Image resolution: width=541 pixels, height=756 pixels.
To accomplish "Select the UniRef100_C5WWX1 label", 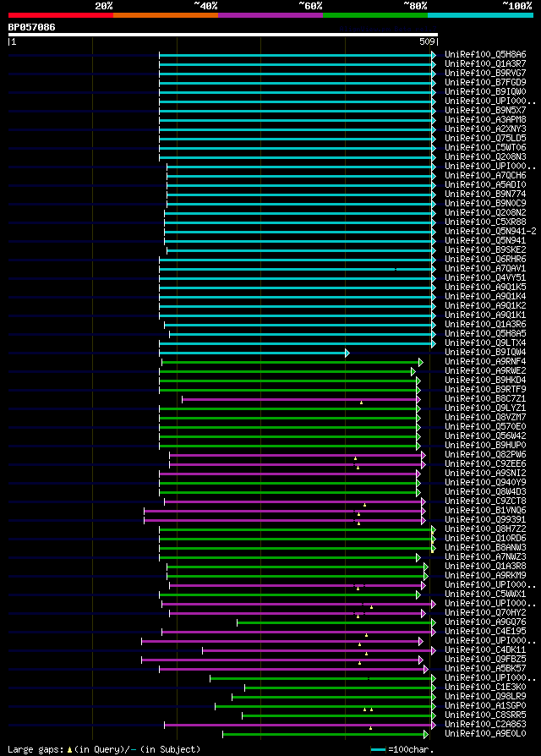I will click(485, 594).
